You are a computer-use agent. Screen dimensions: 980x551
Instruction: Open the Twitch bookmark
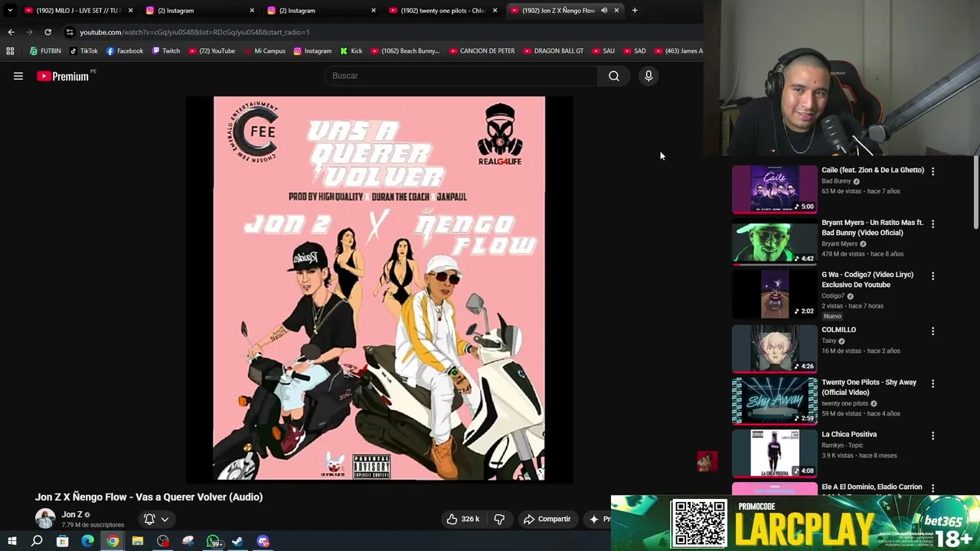click(x=166, y=51)
